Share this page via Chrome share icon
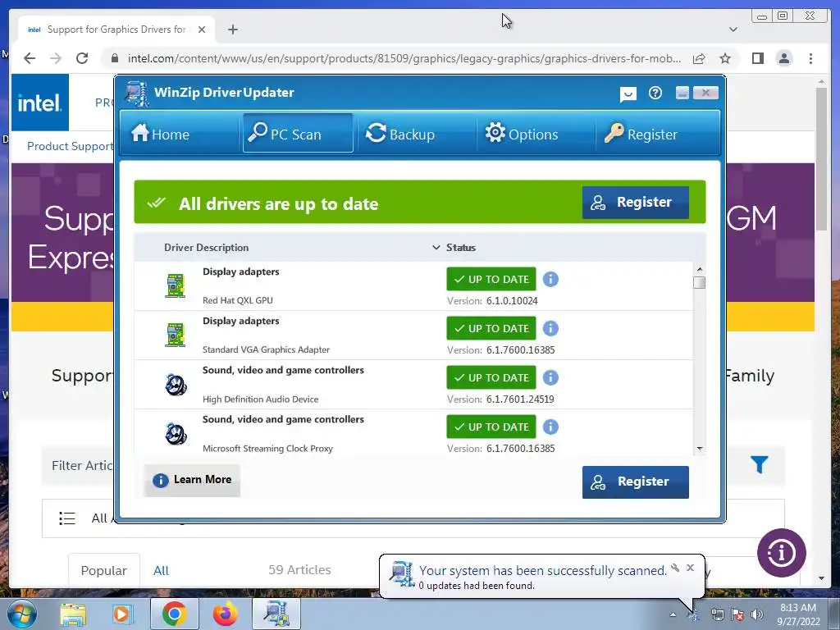 tap(699, 58)
